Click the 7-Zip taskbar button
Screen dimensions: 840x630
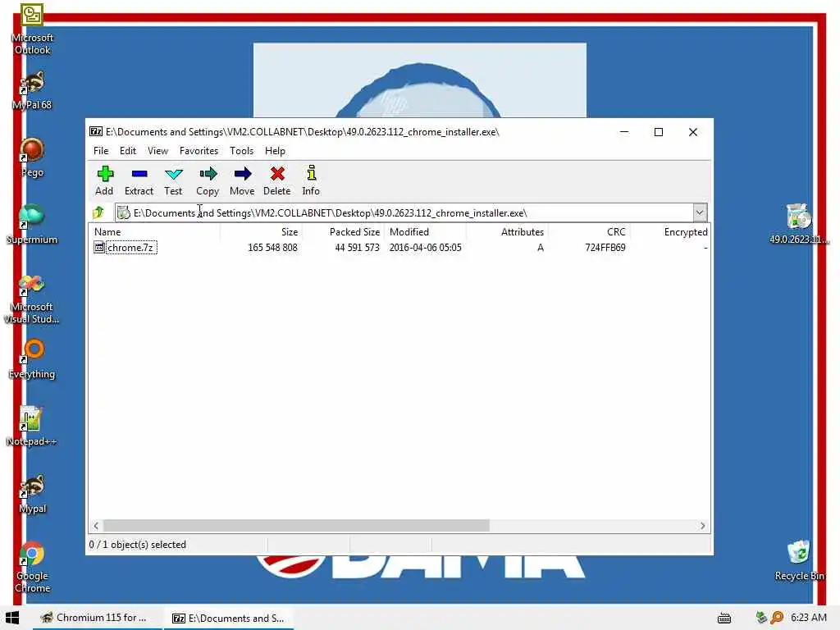tap(229, 618)
